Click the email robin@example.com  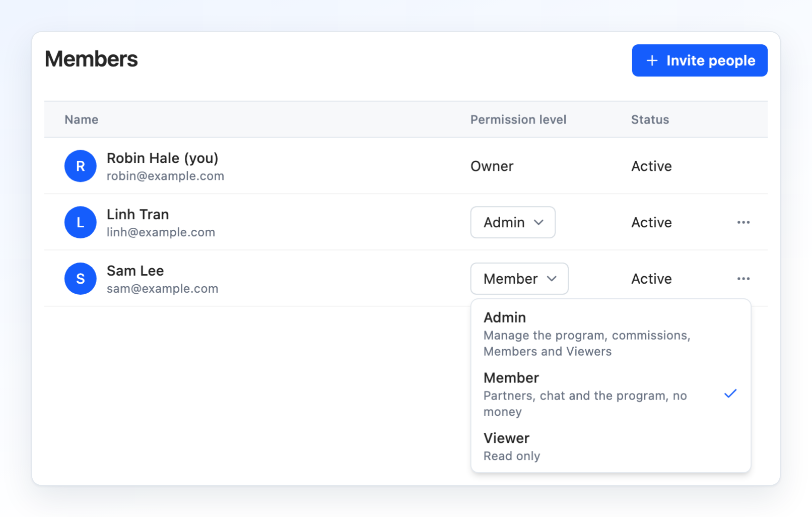click(165, 176)
